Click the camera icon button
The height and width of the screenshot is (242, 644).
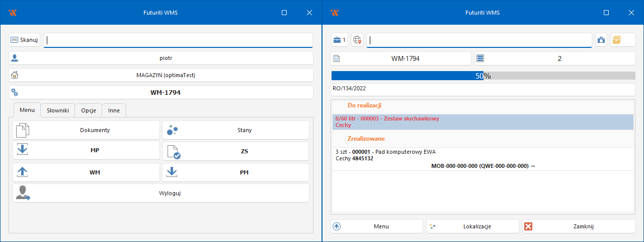(601, 40)
